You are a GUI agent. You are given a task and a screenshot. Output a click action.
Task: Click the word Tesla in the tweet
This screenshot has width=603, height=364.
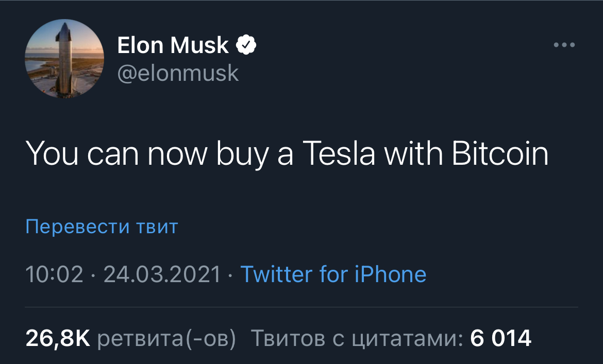click(339, 153)
